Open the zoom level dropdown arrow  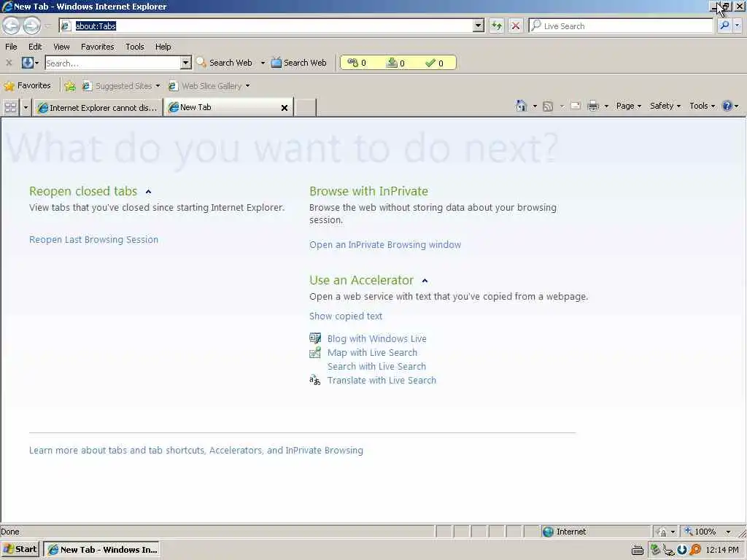point(728,532)
